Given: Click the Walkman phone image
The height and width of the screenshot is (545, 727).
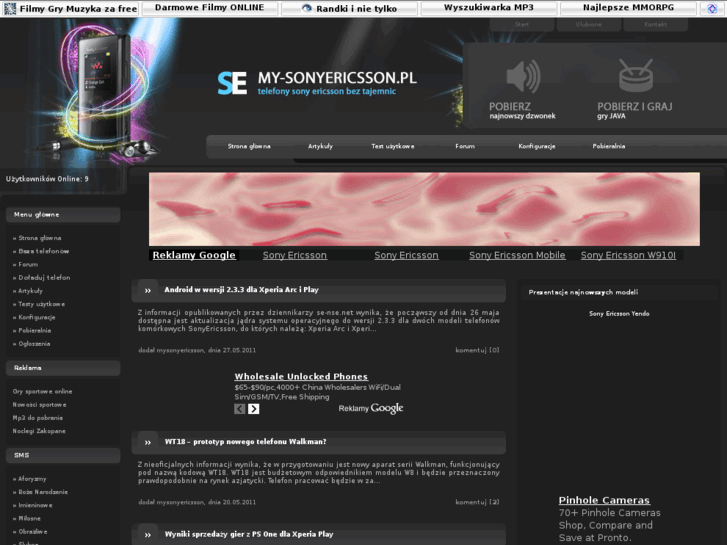Looking at the screenshot, I should (103, 93).
